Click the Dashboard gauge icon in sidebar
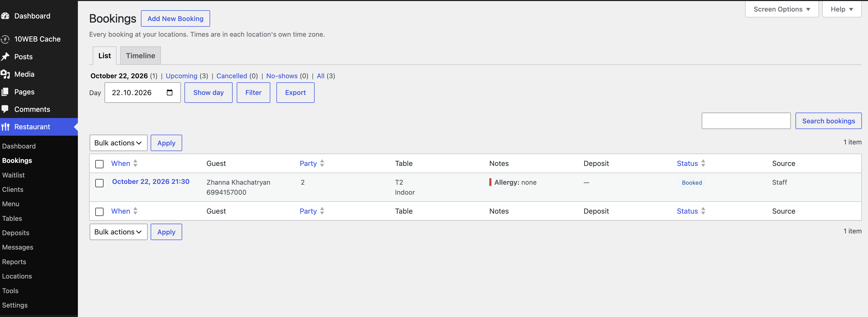Screen dimensions: 868x317 [x=5, y=16]
